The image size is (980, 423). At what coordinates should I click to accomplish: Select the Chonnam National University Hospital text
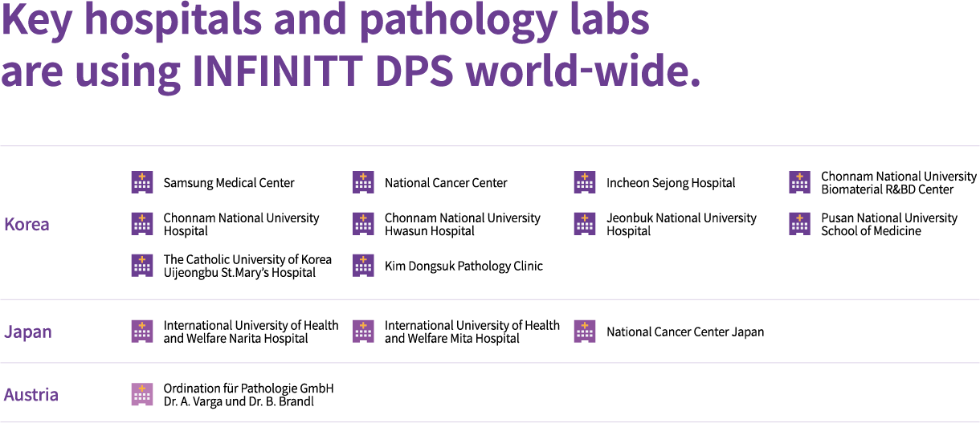click(241, 225)
